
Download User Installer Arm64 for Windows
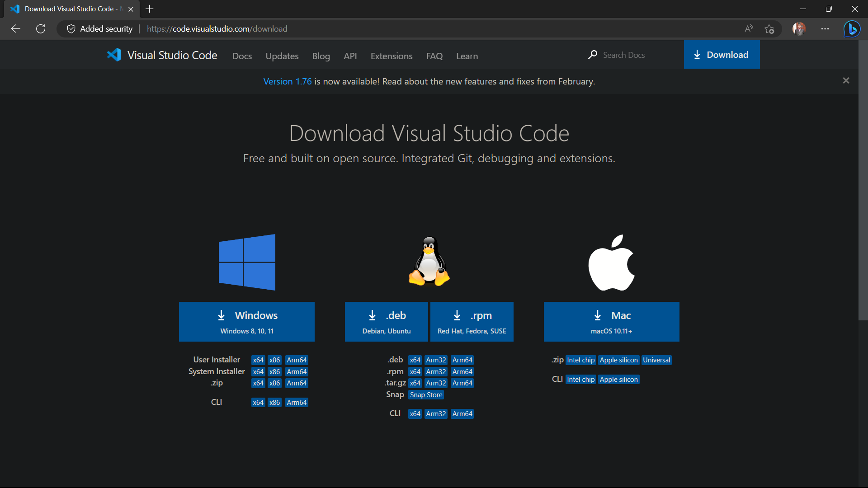(297, 360)
